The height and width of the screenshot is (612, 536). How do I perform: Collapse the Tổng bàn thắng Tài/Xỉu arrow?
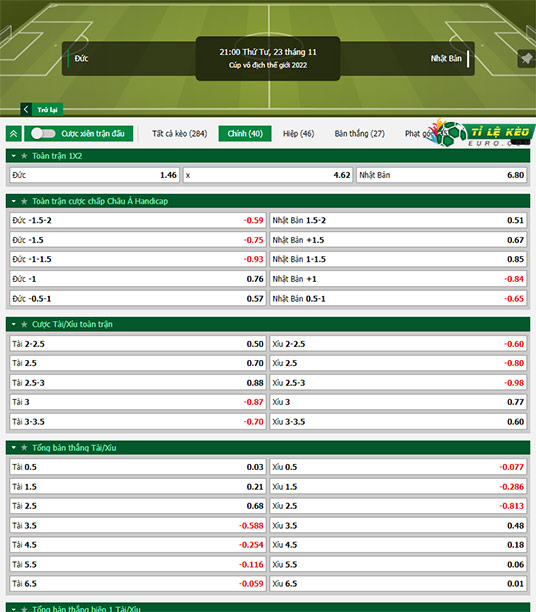(x=14, y=448)
